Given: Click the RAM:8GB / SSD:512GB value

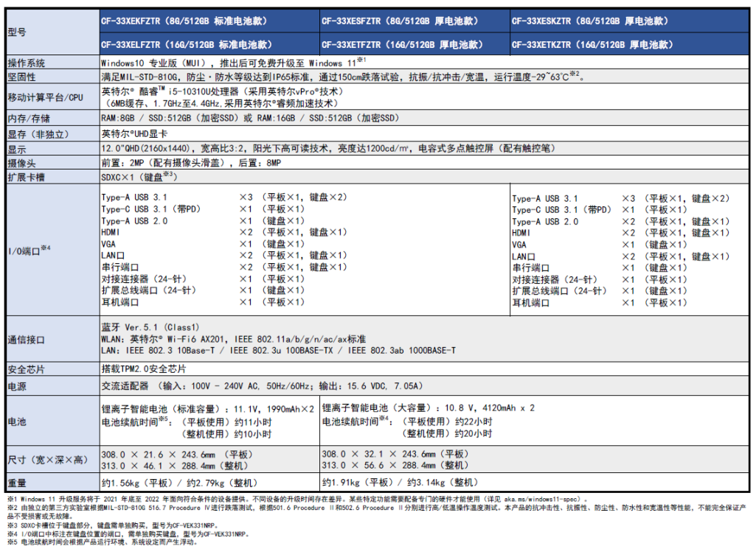Looking at the screenshot, I should click(250, 118).
